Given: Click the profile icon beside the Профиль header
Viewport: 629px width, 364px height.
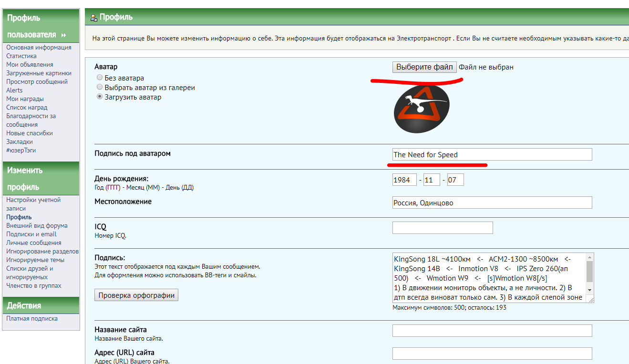Looking at the screenshot, I should coord(93,17).
